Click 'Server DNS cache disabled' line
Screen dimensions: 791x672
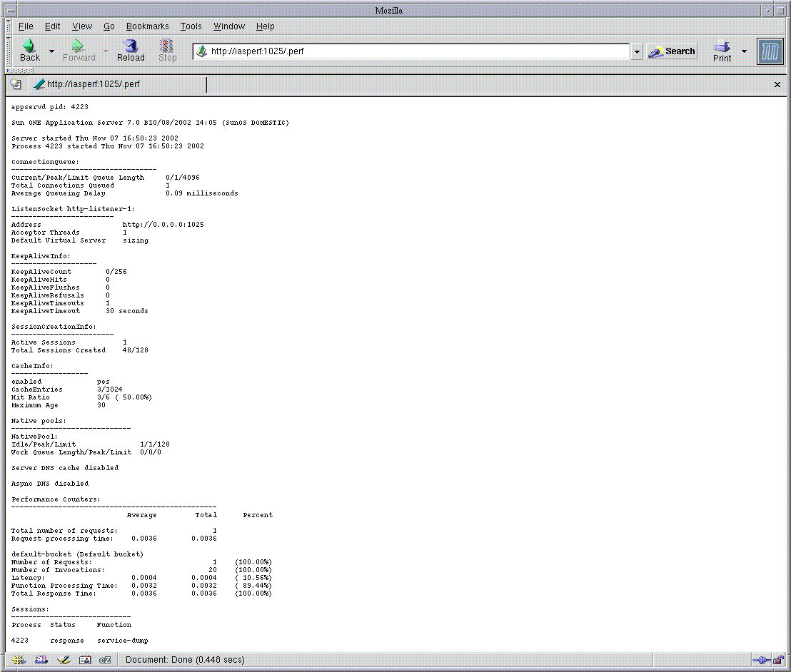click(65, 468)
